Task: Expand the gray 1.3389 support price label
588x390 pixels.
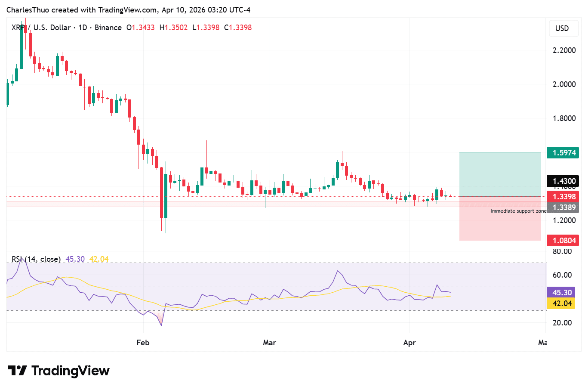Action: coord(563,208)
